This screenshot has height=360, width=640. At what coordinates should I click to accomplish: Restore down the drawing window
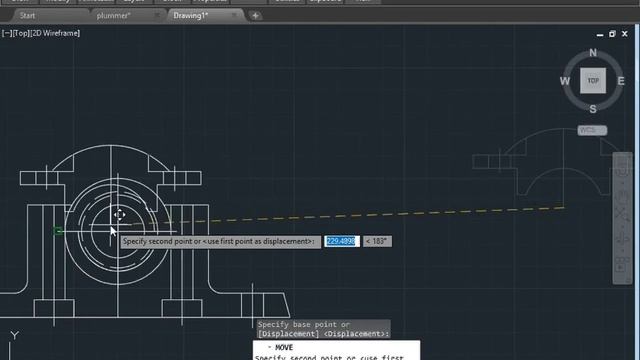click(x=612, y=34)
